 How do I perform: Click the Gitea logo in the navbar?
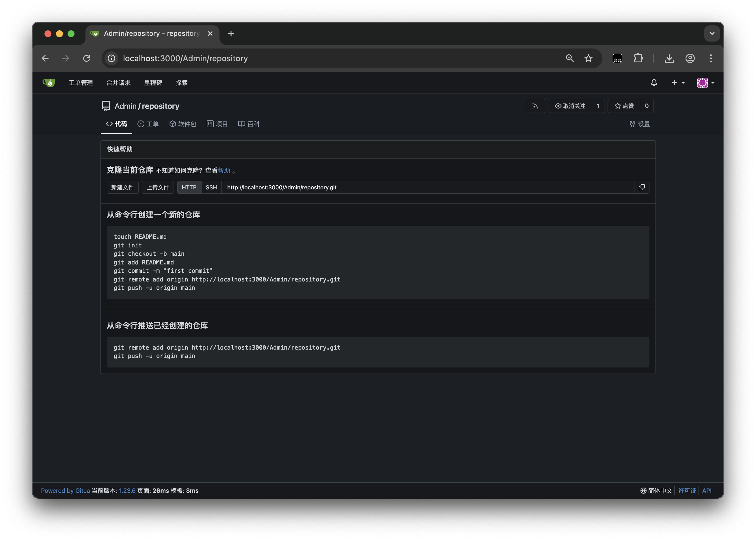49,83
